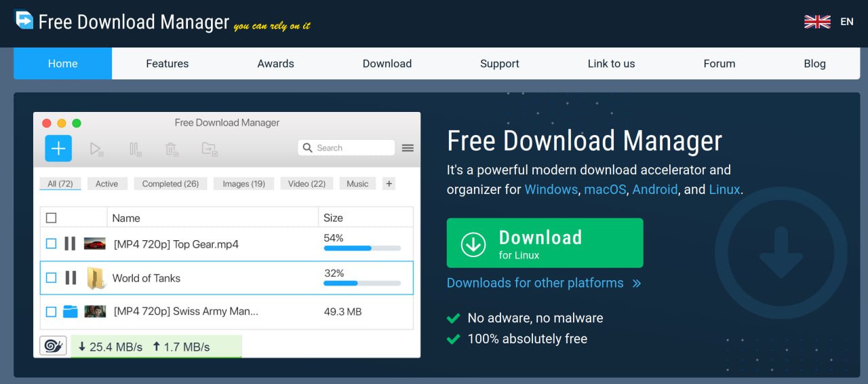Click the pause downloads toolbar icon

pyautogui.click(x=135, y=149)
